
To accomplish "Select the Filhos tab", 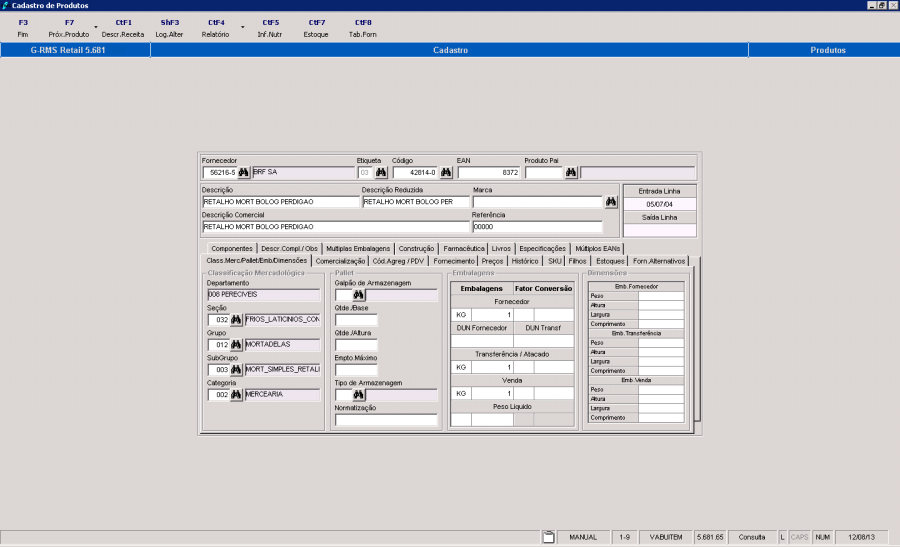I will pos(577,261).
